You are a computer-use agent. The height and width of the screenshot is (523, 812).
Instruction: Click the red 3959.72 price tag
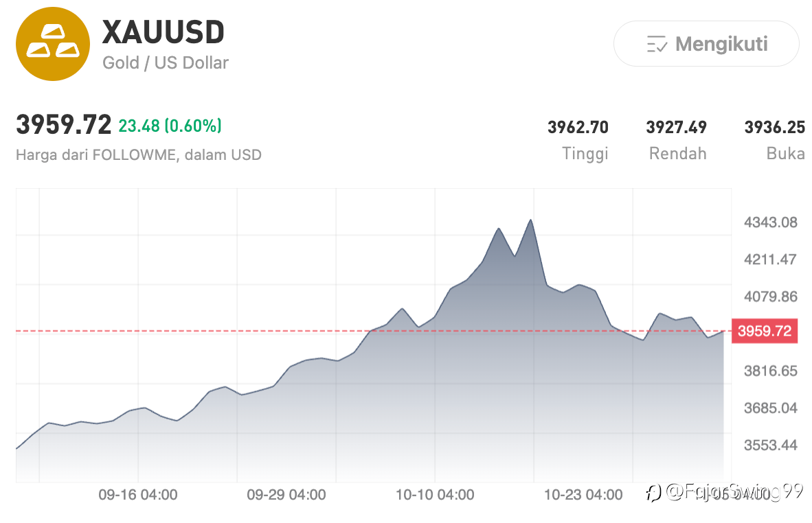pyautogui.click(x=765, y=331)
